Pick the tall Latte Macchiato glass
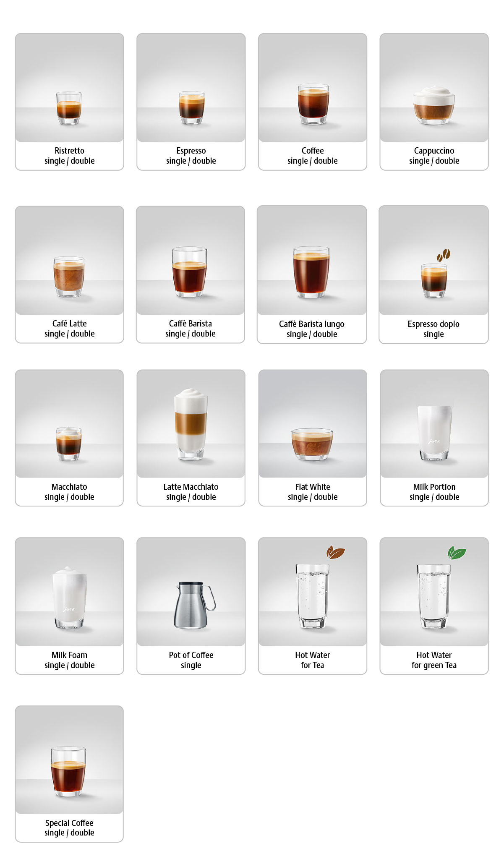Screen dimensions: 504x859 pos(191,424)
